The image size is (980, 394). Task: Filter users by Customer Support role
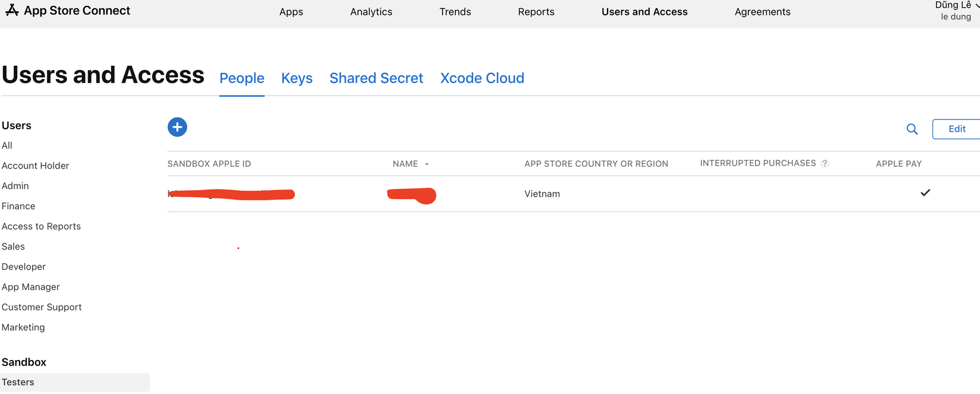coord(42,307)
